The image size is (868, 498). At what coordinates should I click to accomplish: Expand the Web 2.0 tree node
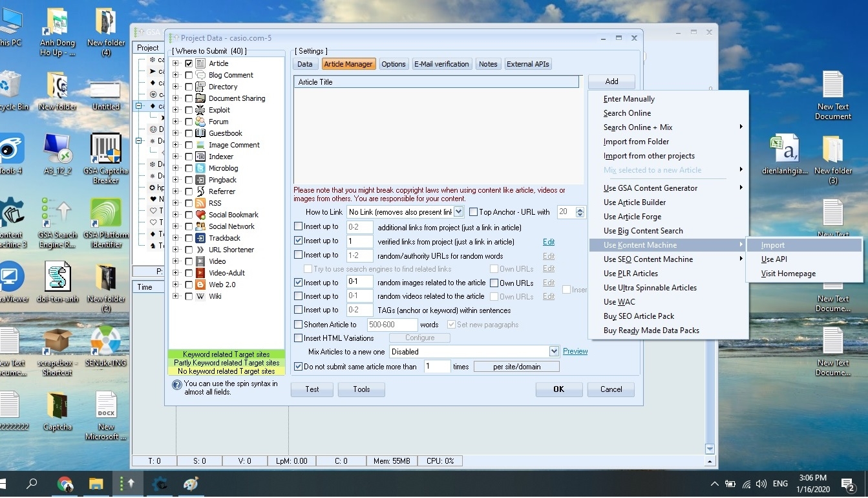tap(176, 285)
